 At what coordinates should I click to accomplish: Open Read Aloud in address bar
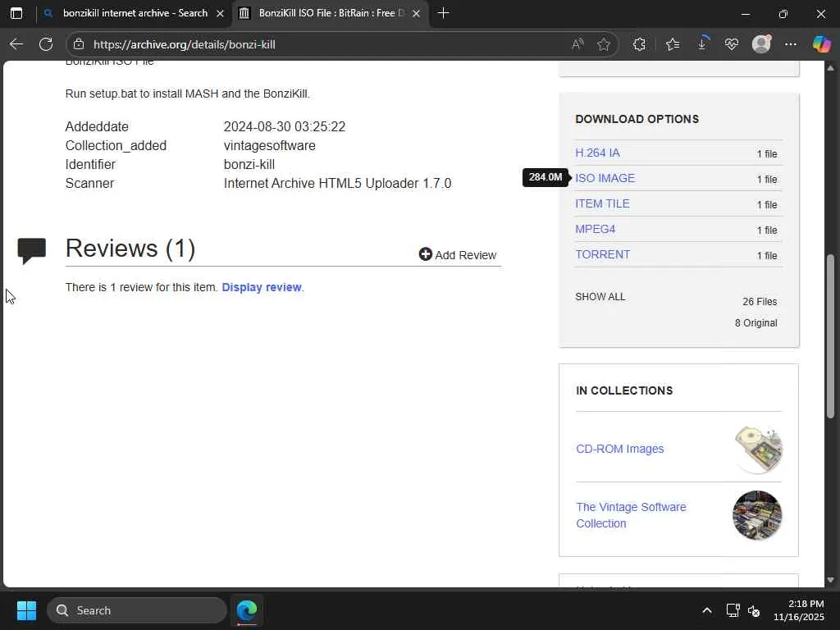pyautogui.click(x=577, y=44)
